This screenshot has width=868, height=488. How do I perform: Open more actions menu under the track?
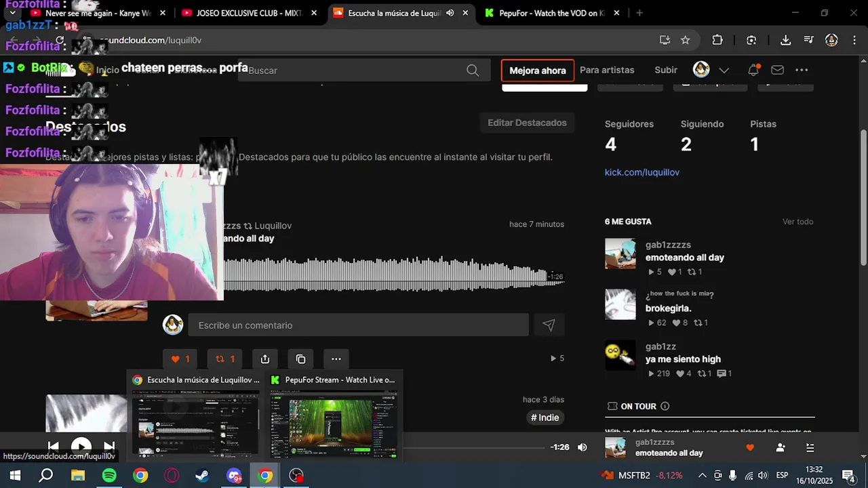click(x=336, y=359)
